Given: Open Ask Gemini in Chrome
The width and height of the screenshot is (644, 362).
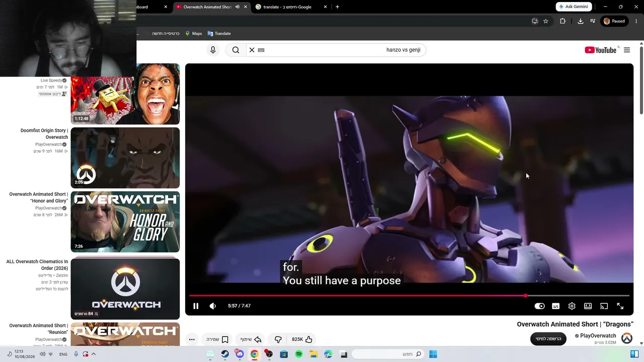Looking at the screenshot, I should point(574,7).
